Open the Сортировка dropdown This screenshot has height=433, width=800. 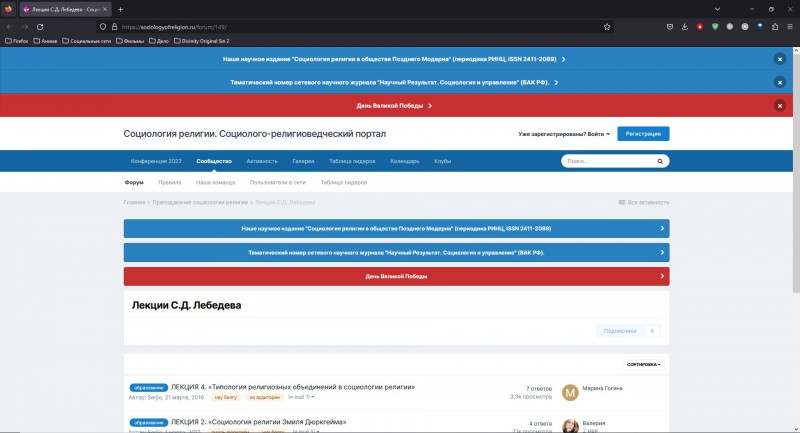click(643, 365)
